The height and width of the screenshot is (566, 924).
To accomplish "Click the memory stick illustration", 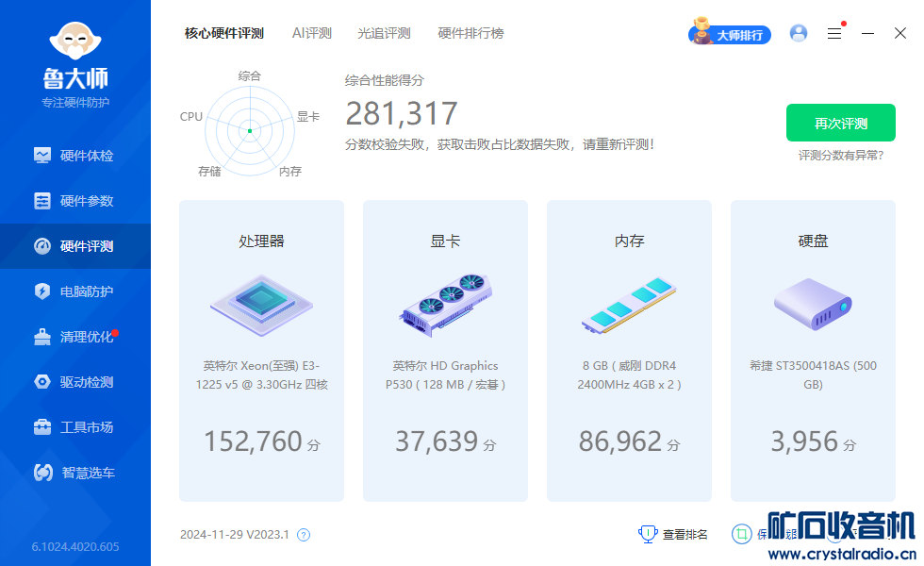I will pos(630,306).
